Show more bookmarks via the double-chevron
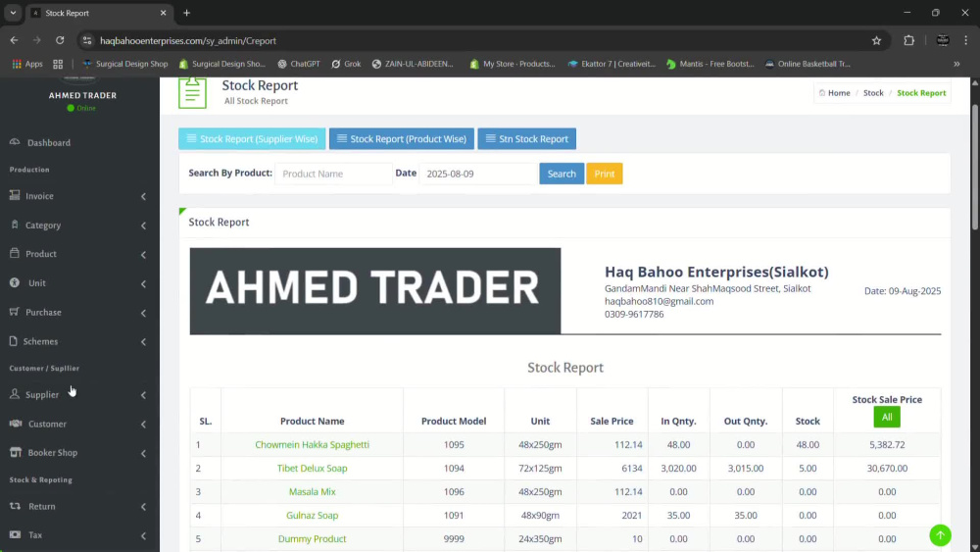Screen dimensions: 980x552 pos(956,64)
